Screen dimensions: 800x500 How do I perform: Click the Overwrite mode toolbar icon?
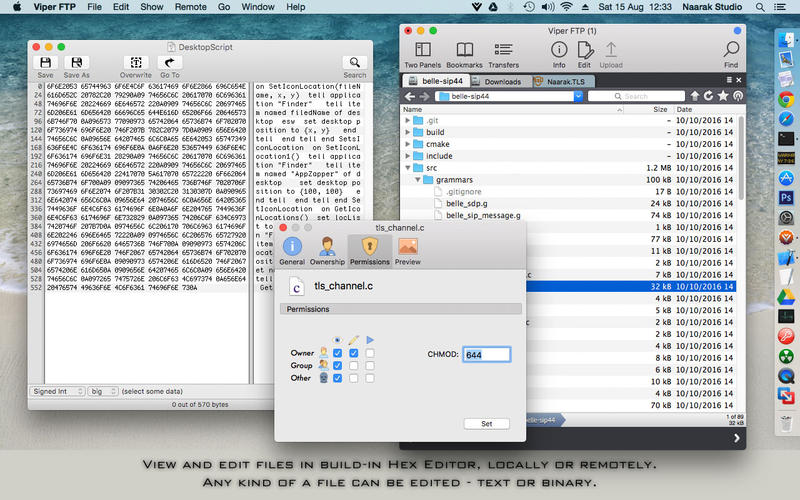[136, 62]
